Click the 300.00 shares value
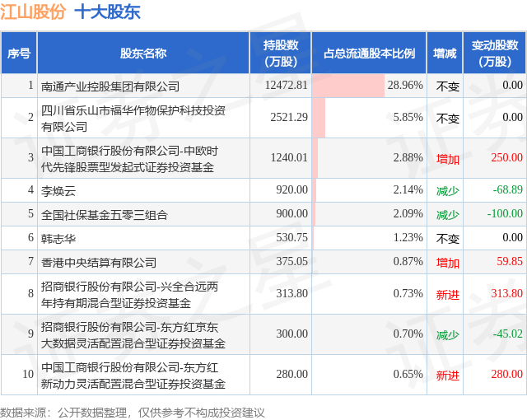Screen dimensions: 527x420 point(291,334)
